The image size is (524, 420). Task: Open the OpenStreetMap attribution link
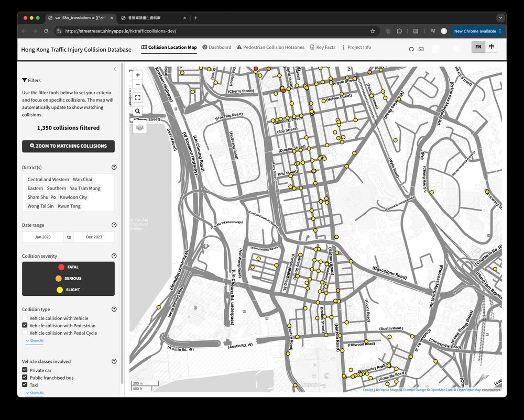click(x=469, y=390)
